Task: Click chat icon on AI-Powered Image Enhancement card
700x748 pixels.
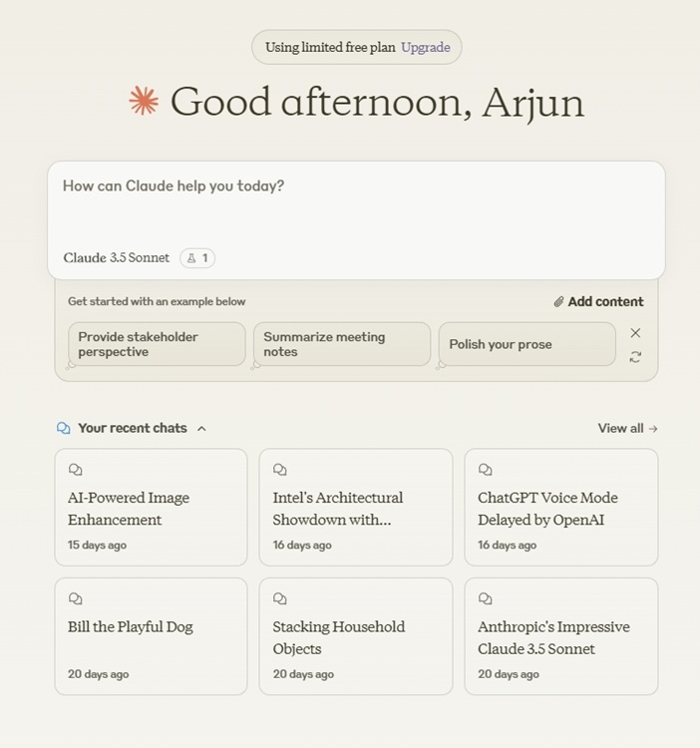Action: tap(76, 470)
